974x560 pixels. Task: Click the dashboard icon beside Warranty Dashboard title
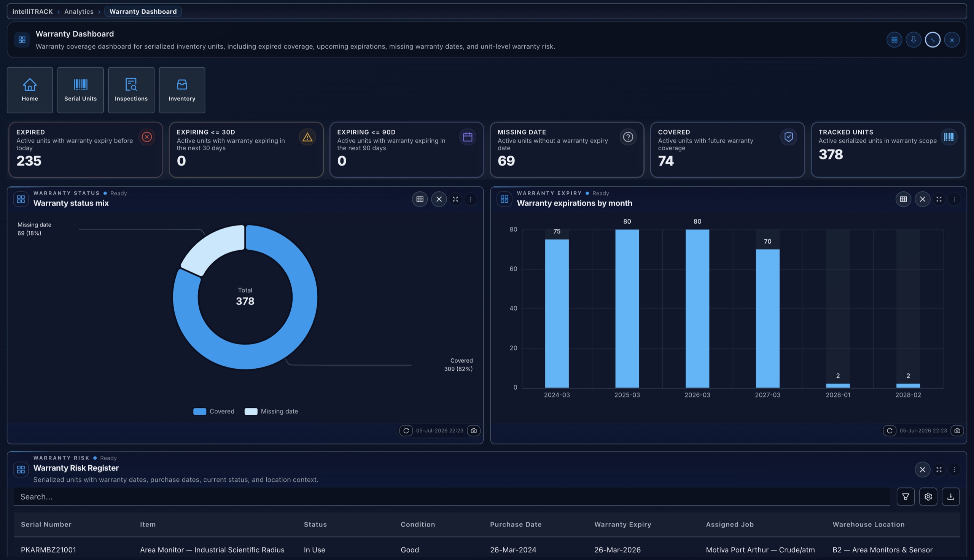pyautogui.click(x=22, y=40)
